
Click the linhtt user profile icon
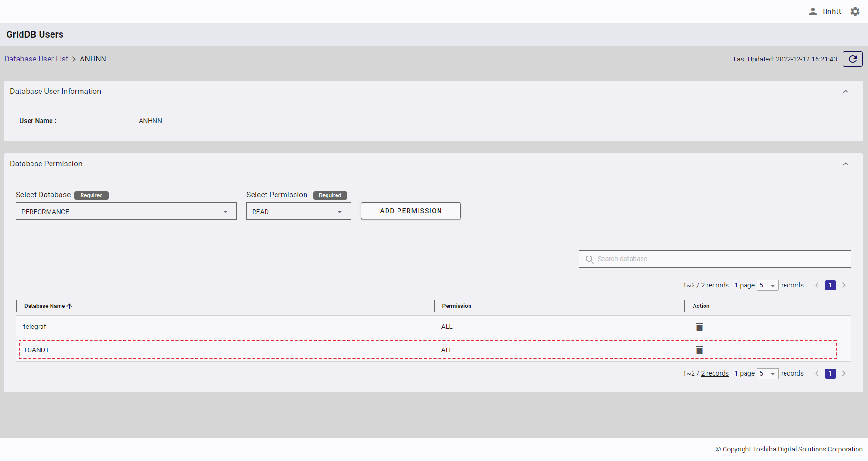click(813, 11)
